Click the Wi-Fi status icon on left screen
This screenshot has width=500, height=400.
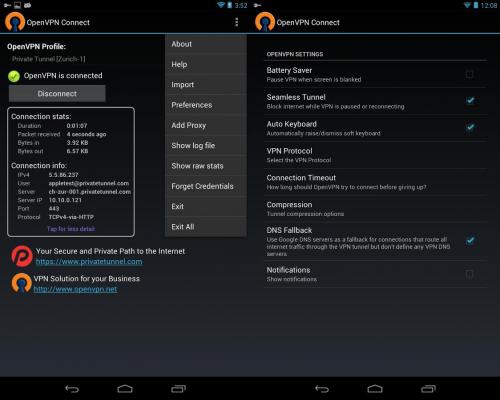click(x=221, y=5)
